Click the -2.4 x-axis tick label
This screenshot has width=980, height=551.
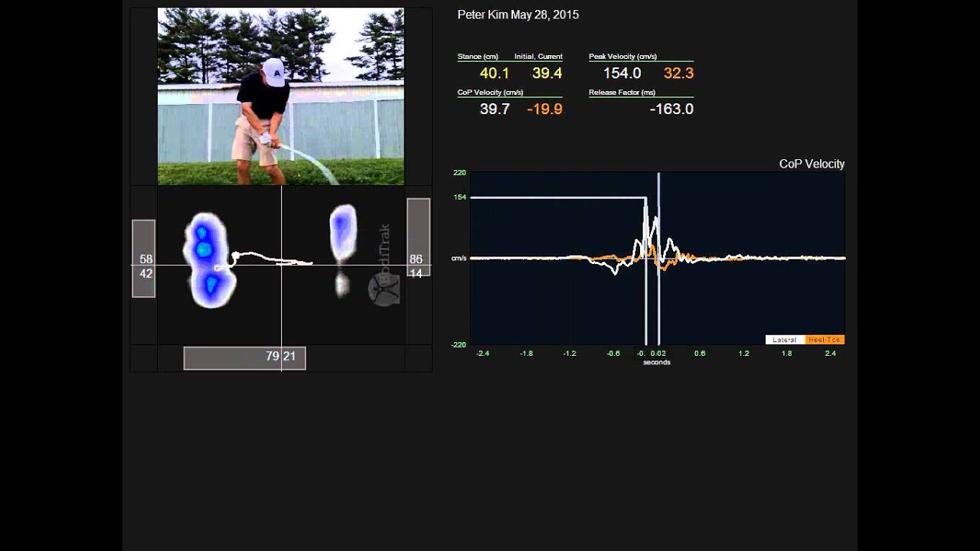(x=482, y=354)
